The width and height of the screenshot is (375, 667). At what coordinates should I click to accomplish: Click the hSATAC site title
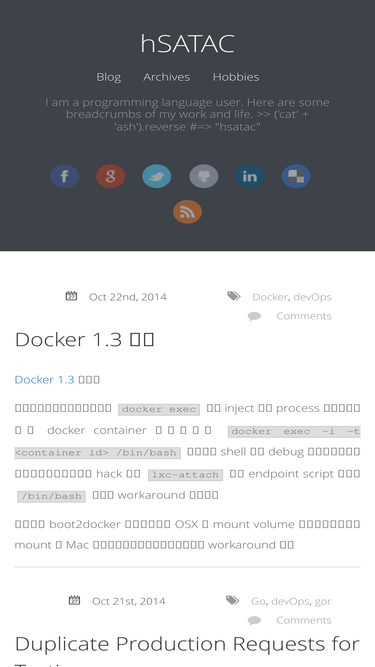tap(188, 43)
